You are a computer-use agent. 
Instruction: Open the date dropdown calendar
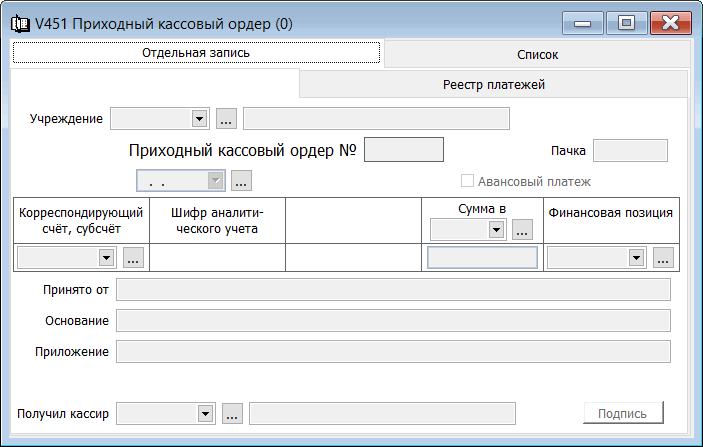(214, 181)
